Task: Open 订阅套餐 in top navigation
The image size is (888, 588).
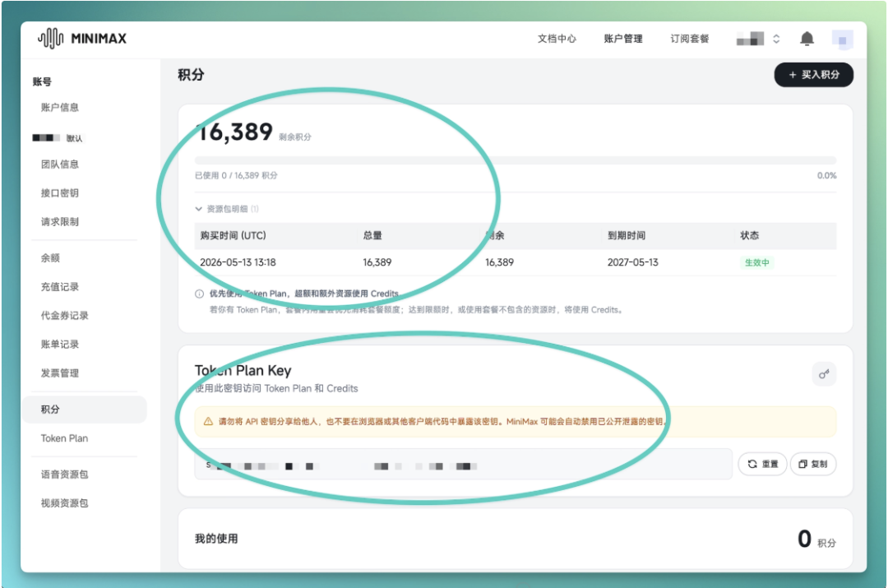Action: point(689,39)
